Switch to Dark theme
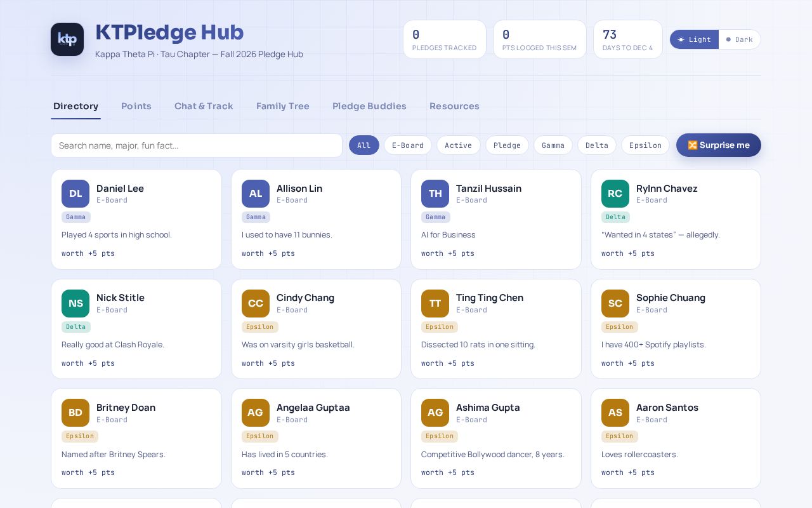Image resolution: width=812 pixels, height=508 pixels. tap(740, 39)
